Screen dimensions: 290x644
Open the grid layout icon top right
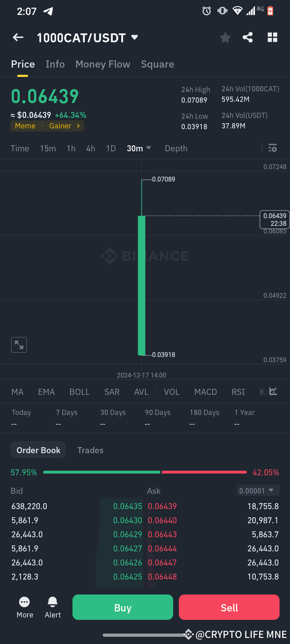pyautogui.click(x=272, y=37)
